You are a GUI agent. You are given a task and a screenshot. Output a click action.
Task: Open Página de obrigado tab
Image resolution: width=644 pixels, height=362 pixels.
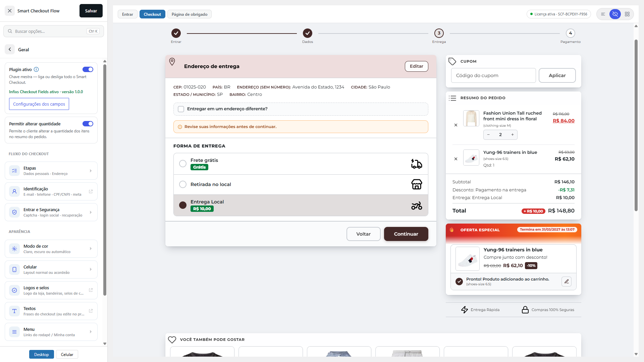coord(190,14)
